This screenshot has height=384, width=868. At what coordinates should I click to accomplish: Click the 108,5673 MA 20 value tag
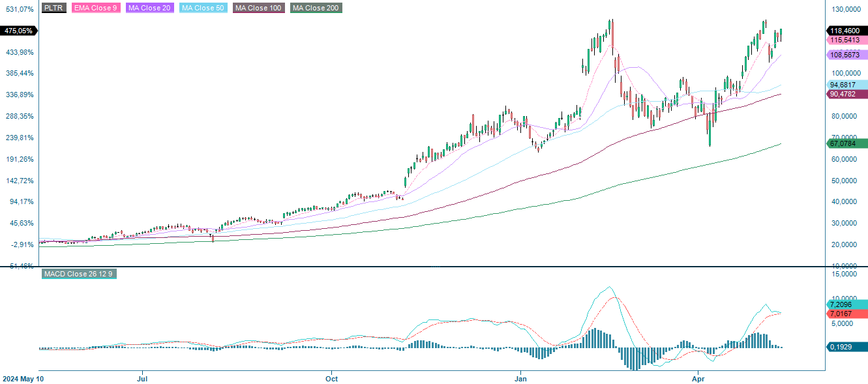(x=847, y=55)
